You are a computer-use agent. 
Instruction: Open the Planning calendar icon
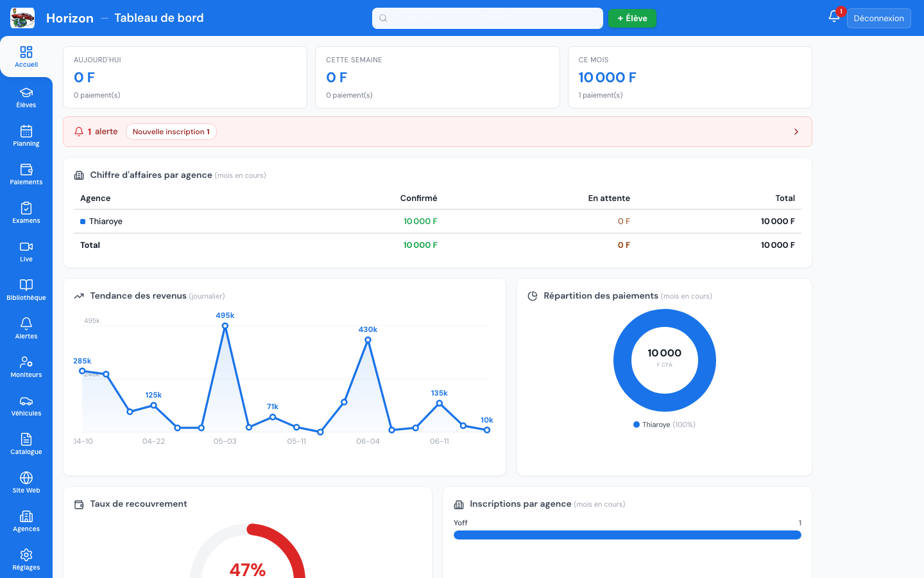coord(26,136)
